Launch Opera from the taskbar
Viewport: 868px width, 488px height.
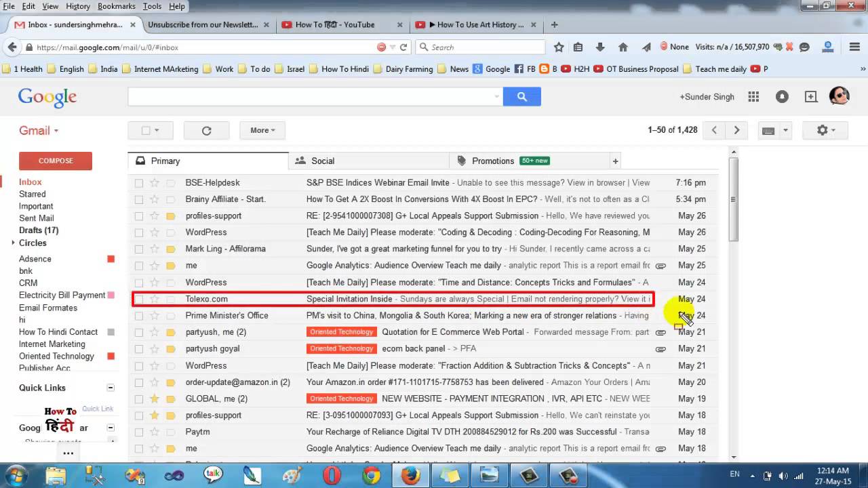click(x=332, y=476)
